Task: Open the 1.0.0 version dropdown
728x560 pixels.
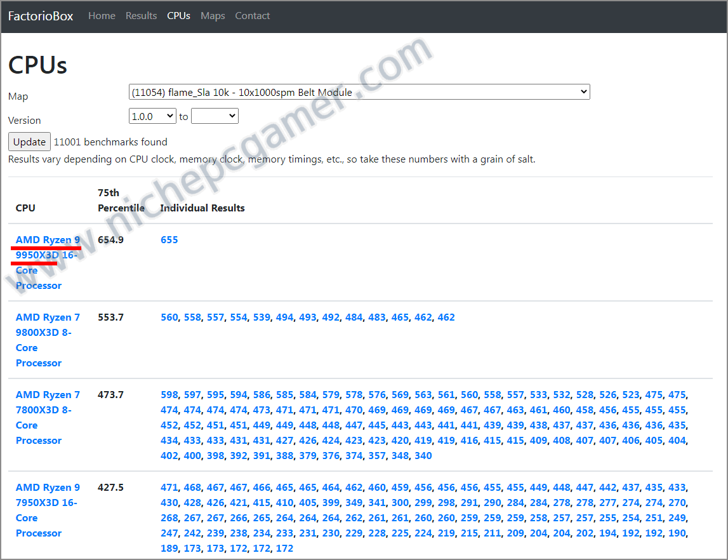Action: 152,116
